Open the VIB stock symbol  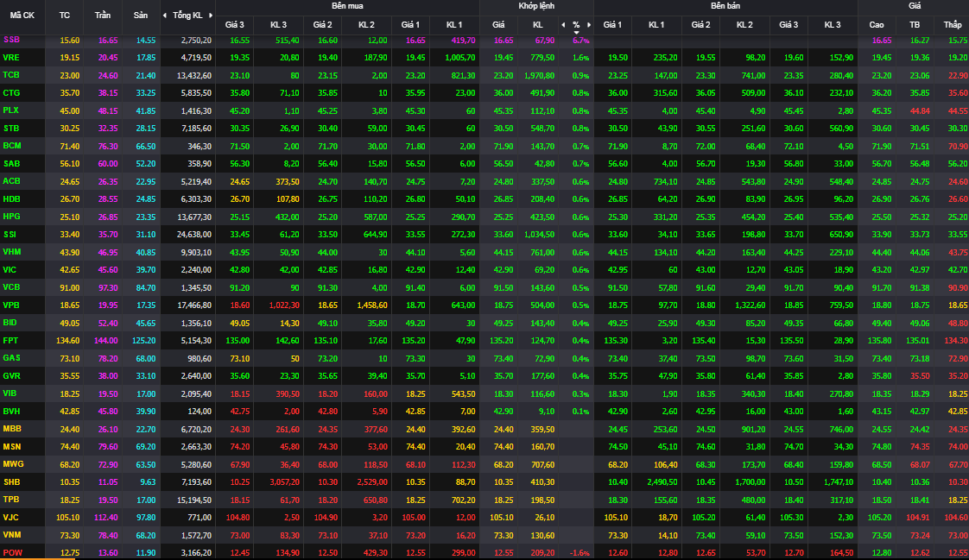9,393
